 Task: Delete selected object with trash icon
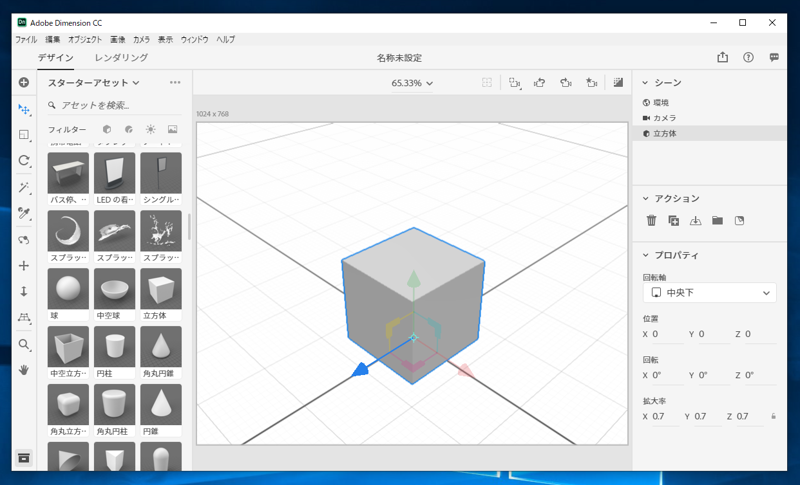point(652,220)
